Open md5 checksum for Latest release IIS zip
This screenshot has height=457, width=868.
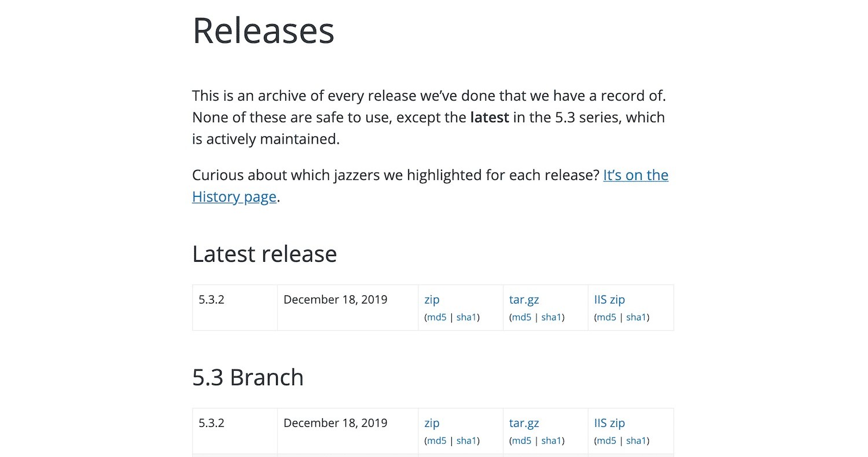pyautogui.click(x=606, y=317)
